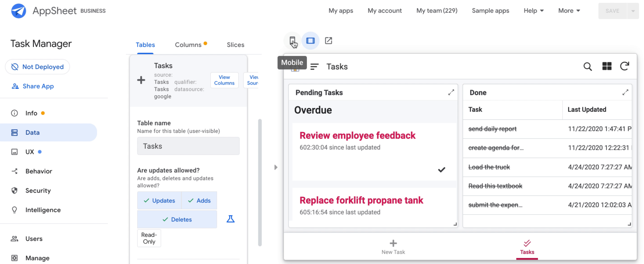Select the tablet preview icon
The image size is (644, 264).
[311, 41]
